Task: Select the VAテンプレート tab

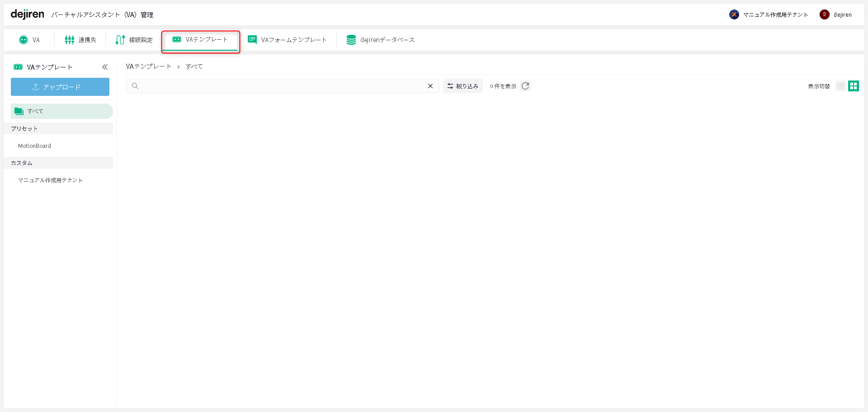Action: pyautogui.click(x=200, y=40)
